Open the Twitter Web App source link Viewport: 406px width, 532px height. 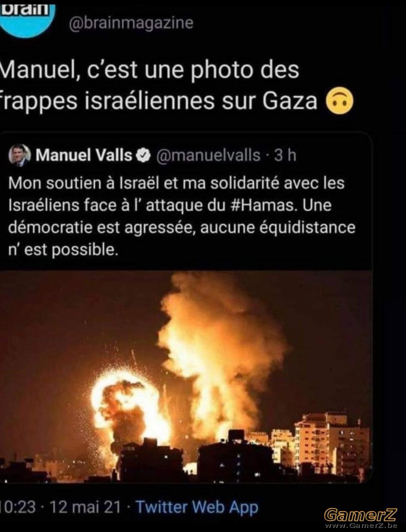click(x=196, y=507)
